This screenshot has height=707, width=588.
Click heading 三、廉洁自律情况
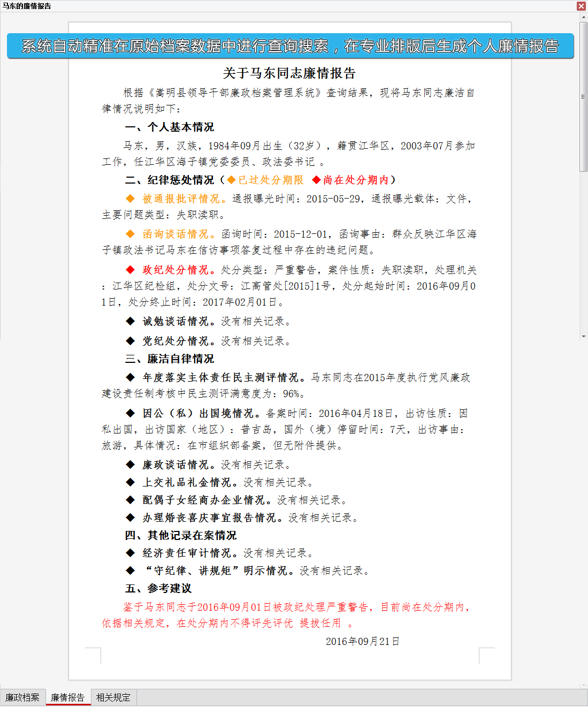pos(170,359)
